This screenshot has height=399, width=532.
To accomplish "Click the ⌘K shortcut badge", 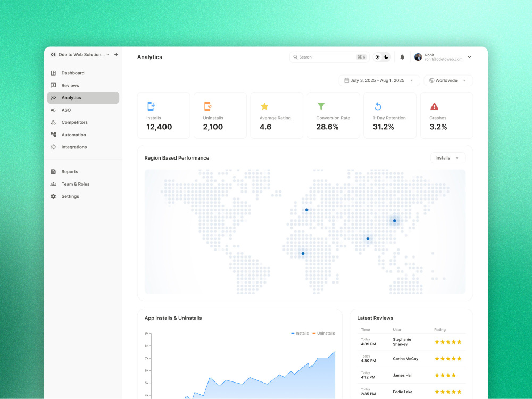I will 361,57.
